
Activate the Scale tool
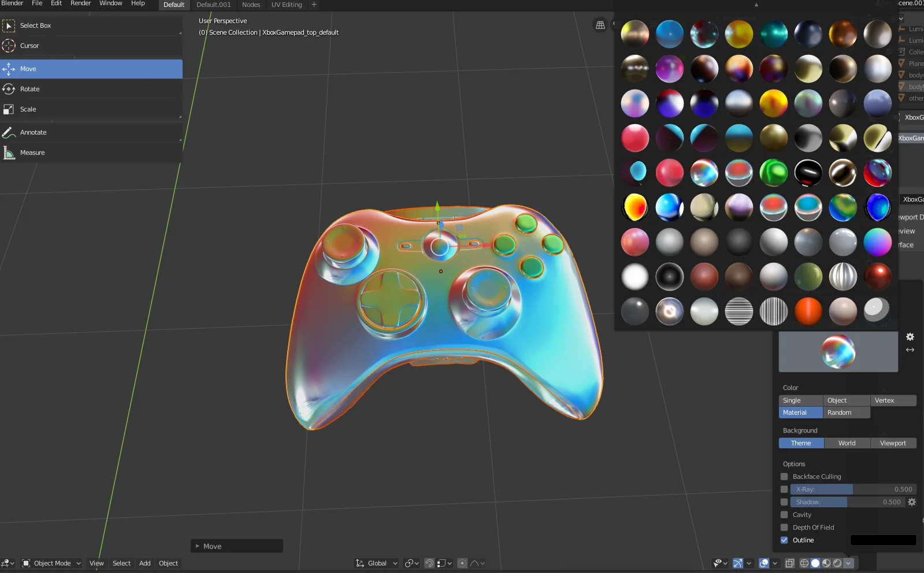(x=28, y=109)
